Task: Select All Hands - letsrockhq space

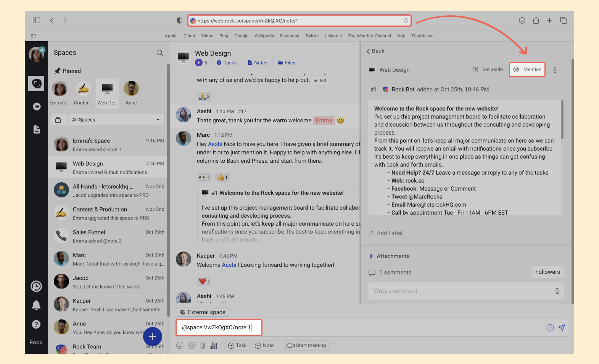Action: pyautogui.click(x=108, y=190)
